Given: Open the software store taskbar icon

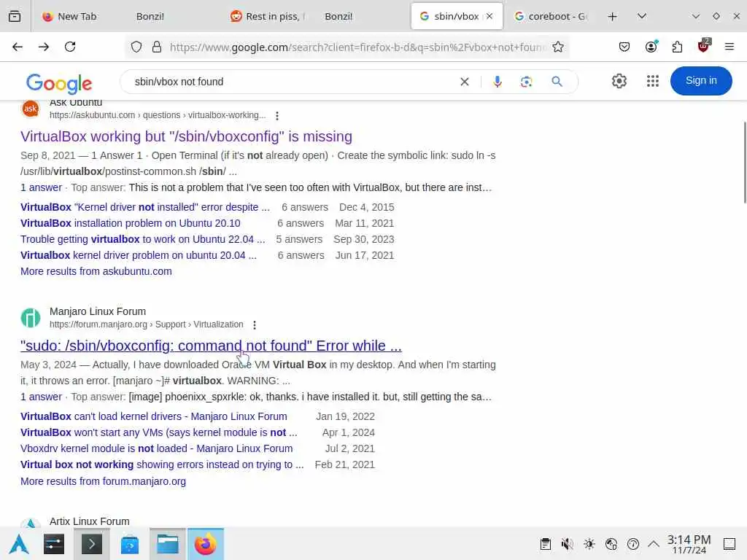Looking at the screenshot, I should tap(130, 544).
